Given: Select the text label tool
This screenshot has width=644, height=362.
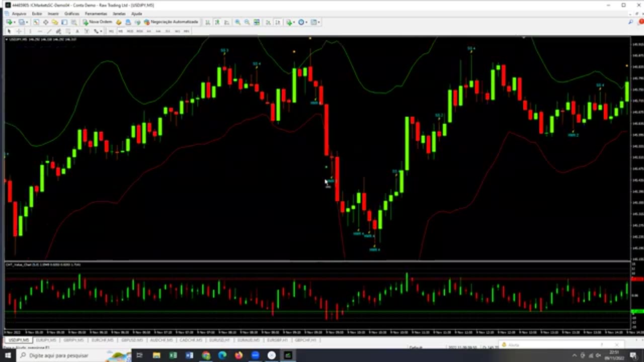Looking at the screenshot, I should 87,31.
